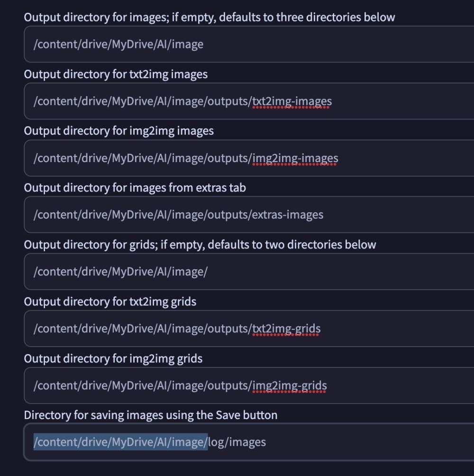Image resolution: width=474 pixels, height=476 pixels.
Task: Click the label mentioning "defaults to three directories below"
Action: click(209, 18)
